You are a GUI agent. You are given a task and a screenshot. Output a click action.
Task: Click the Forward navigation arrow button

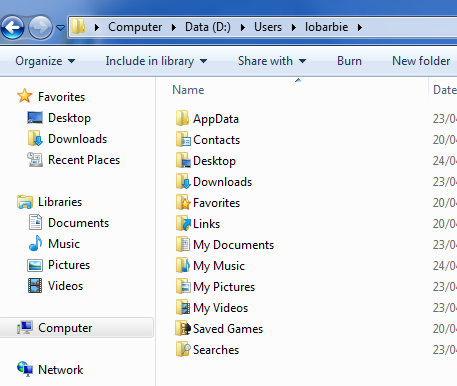click(x=40, y=27)
